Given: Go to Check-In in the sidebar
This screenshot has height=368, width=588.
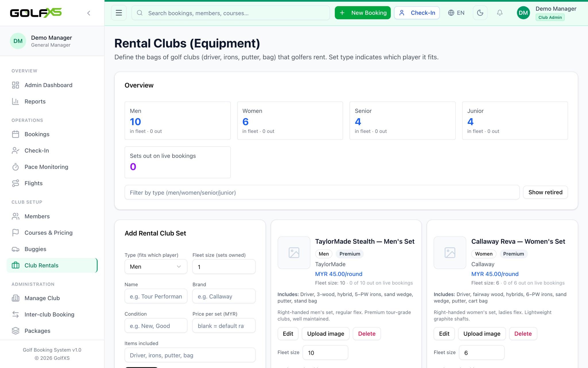Looking at the screenshot, I should [52, 151].
